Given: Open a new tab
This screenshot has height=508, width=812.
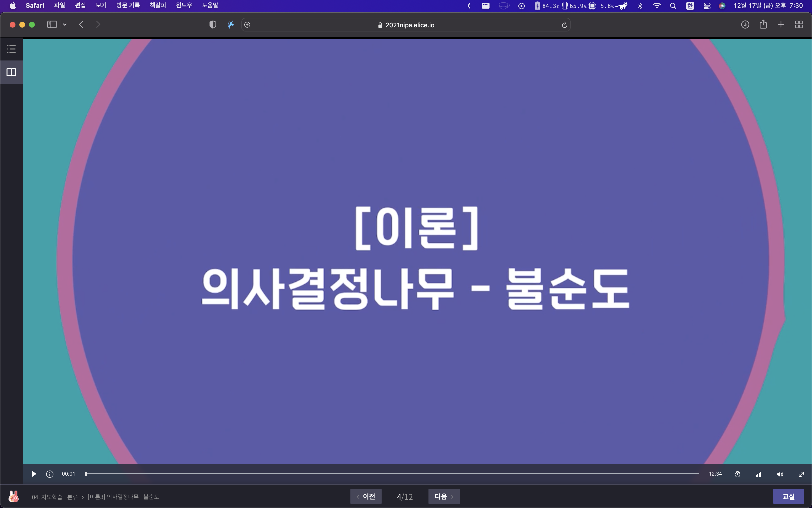Looking at the screenshot, I should 781,24.
